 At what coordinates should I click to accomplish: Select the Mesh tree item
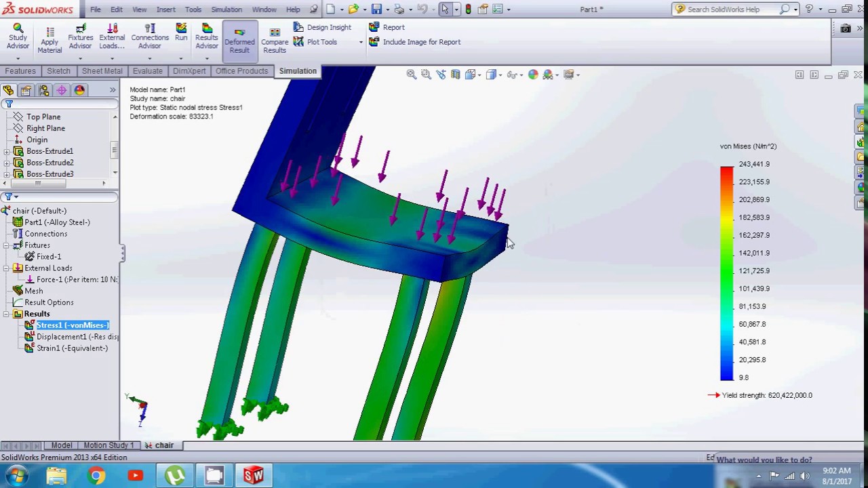[x=28, y=291]
